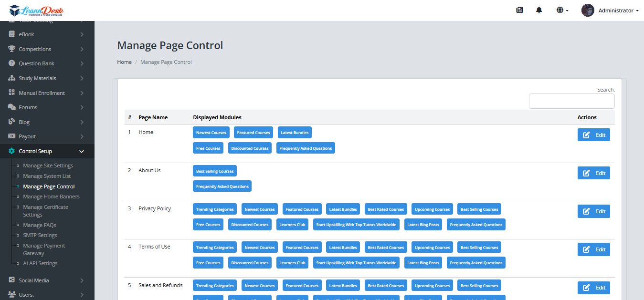This screenshot has height=300, width=644.
Task: Click Latest Blog Posts tag in Privacy Policy
Action: click(423, 225)
